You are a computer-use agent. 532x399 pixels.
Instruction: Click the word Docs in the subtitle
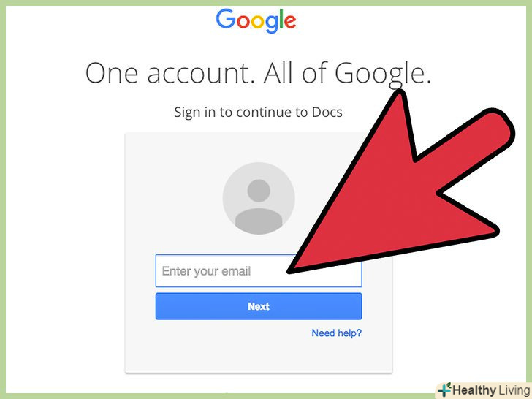pos(327,112)
